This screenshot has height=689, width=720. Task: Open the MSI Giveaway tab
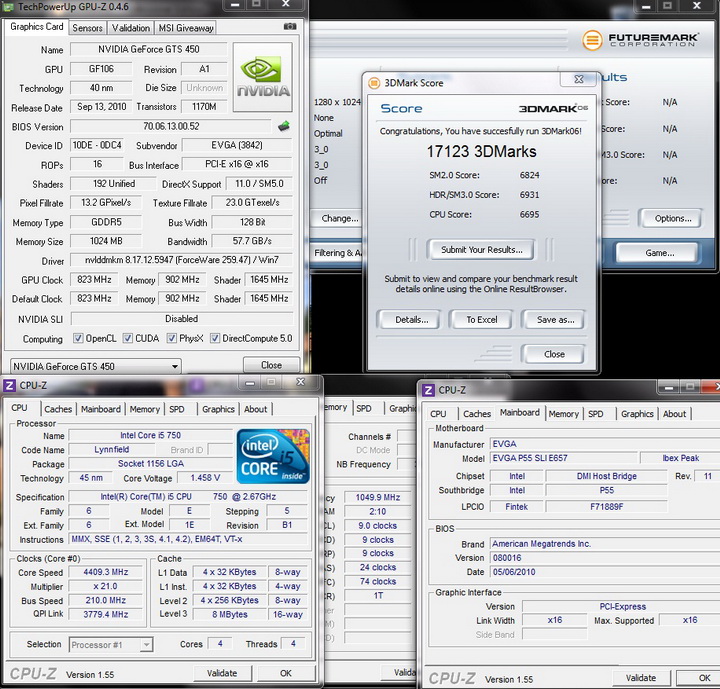tap(186, 28)
